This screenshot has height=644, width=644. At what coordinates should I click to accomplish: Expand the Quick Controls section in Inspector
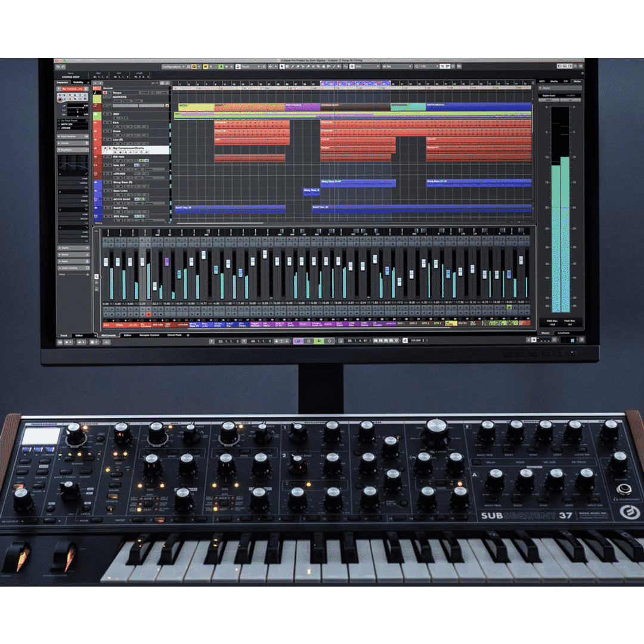(x=73, y=268)
